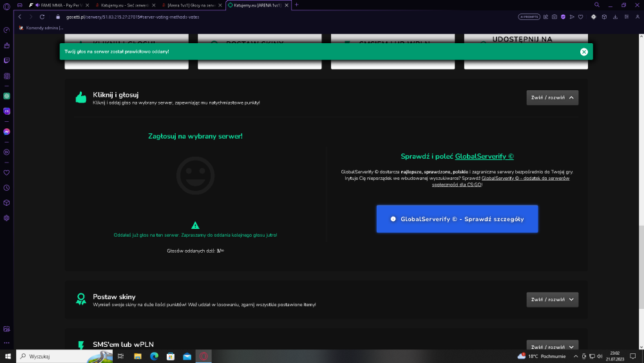Click the Wyszukaj taskbar search box
The image size is (644, 363).
pyautogui.click(x=64, y=357)
